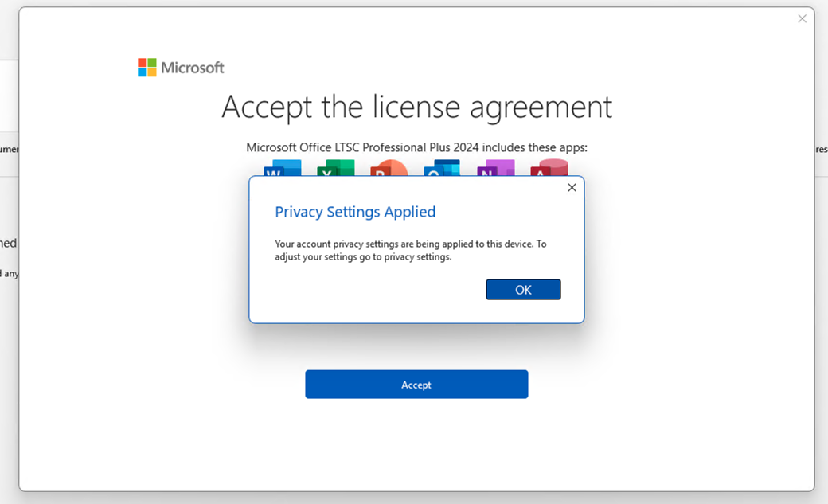Dismiss the Privacy Settings Applied dialog

pos(572,187)
